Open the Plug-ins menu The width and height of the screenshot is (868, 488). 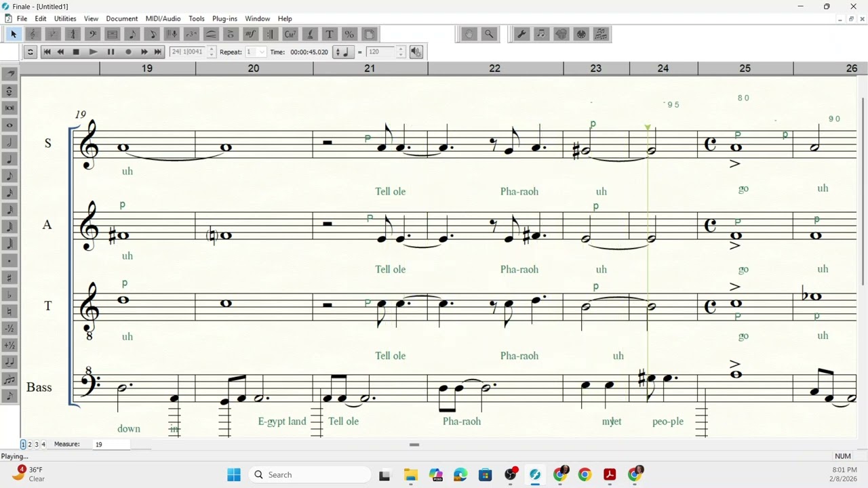pyautogui.click(x=224, y=18)
